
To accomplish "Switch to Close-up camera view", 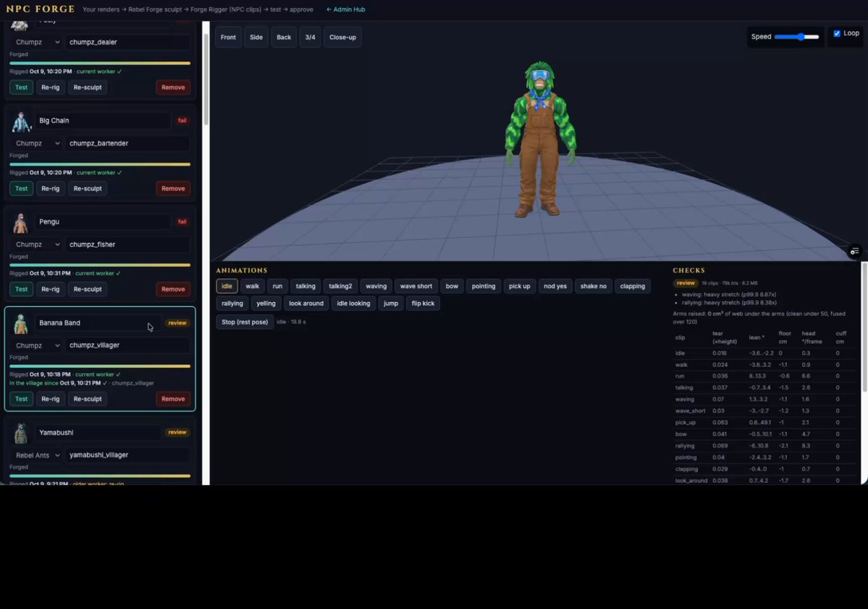I will [x=342, y=37].
